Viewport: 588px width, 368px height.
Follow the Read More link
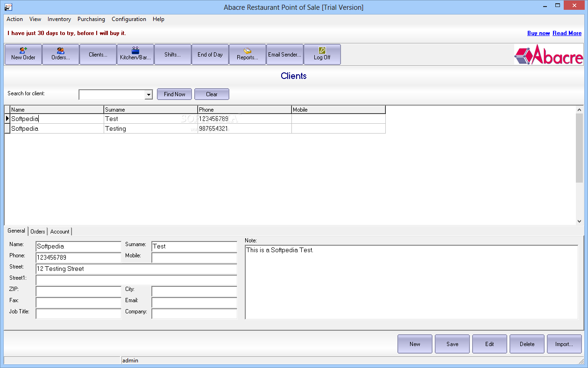[567, 33]
